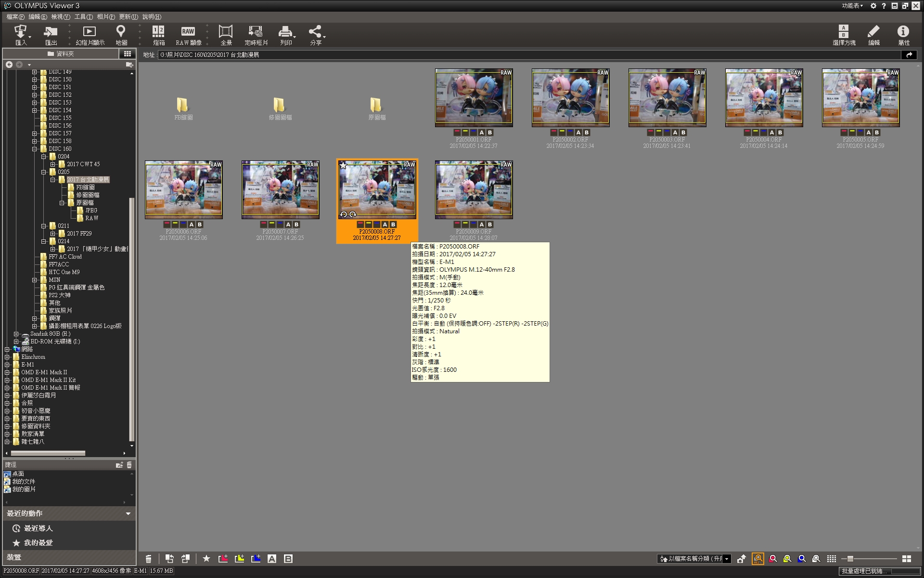Open the 檢視 menu

click(x=61, y=17)
